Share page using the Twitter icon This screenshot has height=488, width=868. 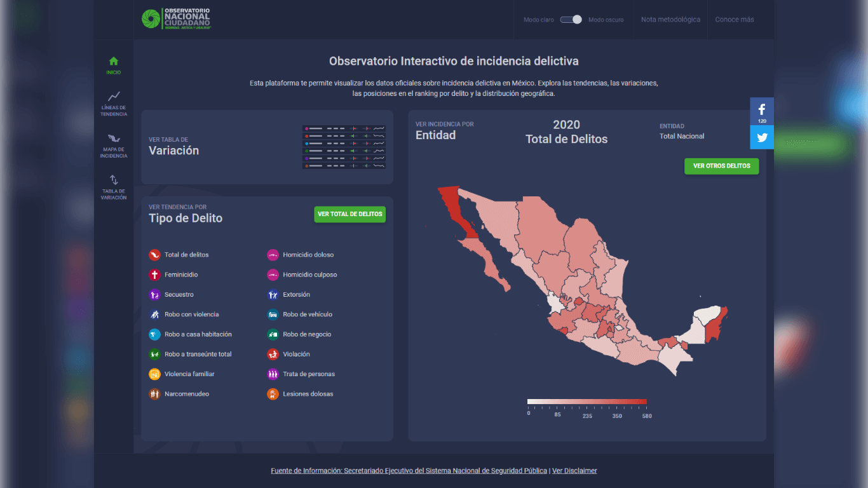click(762, 137)
